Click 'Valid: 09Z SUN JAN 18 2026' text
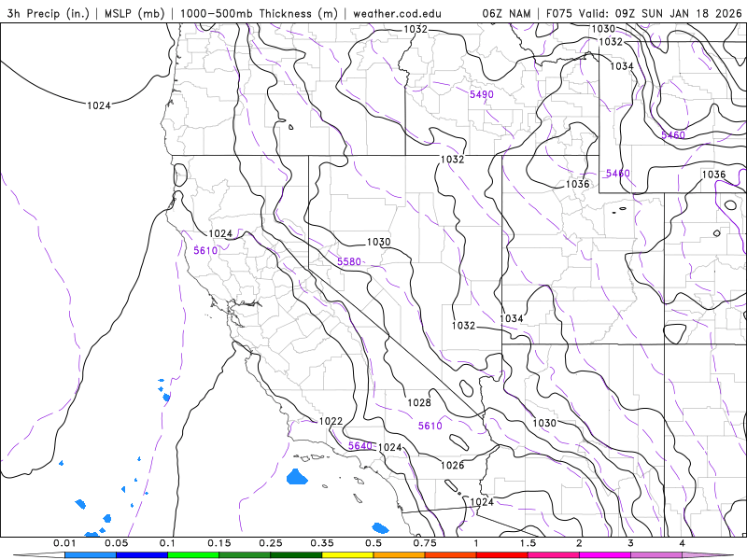 pos(660,13)
